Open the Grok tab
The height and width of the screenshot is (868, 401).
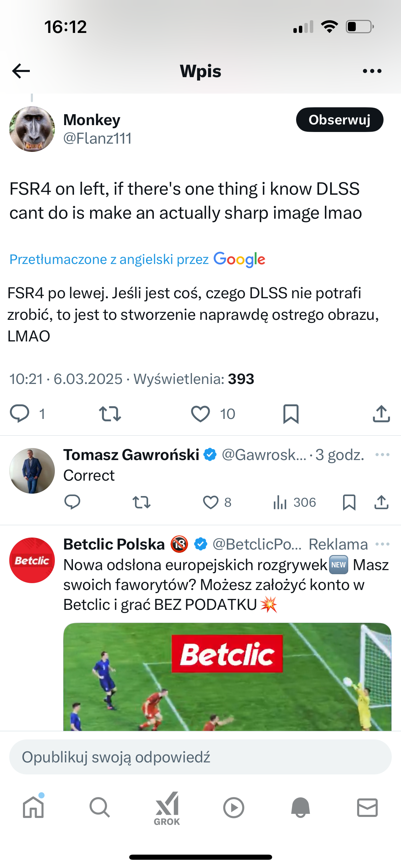click(167, 808)
